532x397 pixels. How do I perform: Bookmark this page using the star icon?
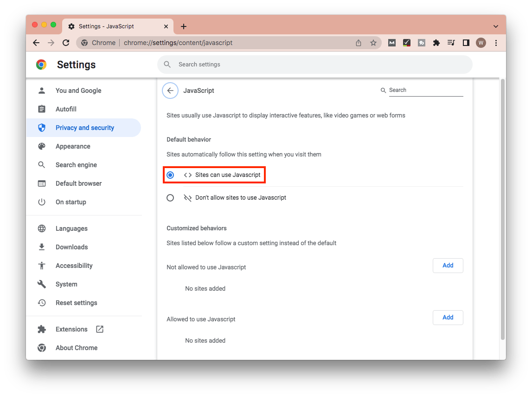point(373,43)
